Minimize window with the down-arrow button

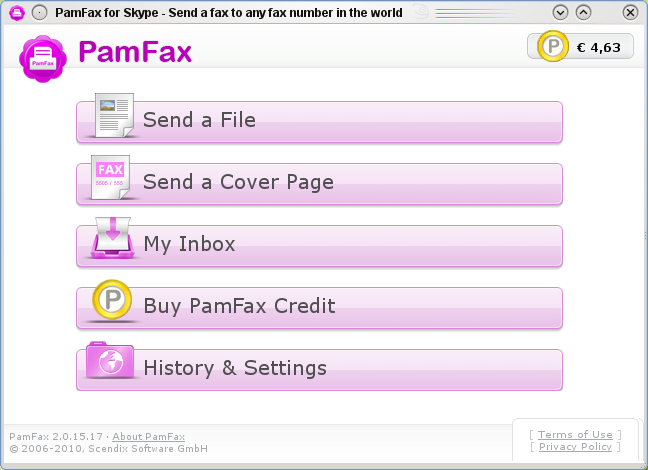tap(560, 12)
